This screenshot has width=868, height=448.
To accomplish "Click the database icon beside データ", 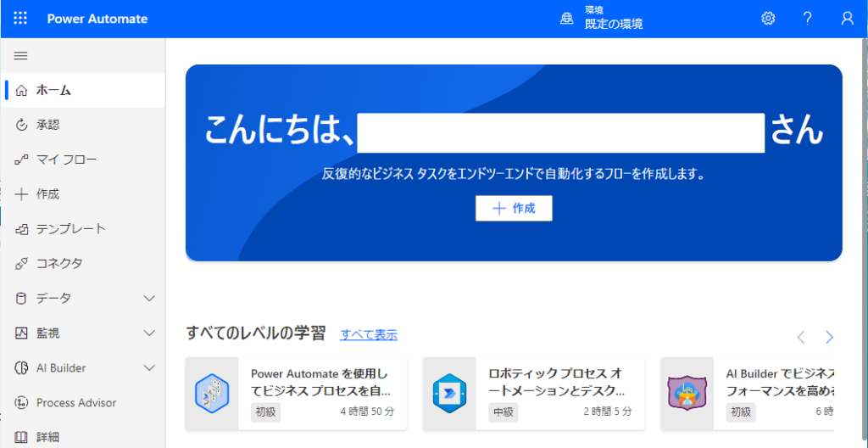I will [21, 299].
